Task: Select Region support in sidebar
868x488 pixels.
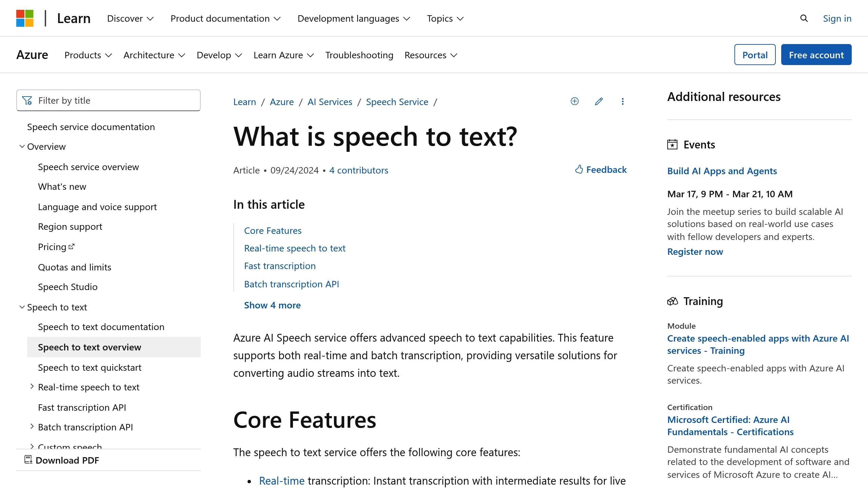Action: coord(70,226)
